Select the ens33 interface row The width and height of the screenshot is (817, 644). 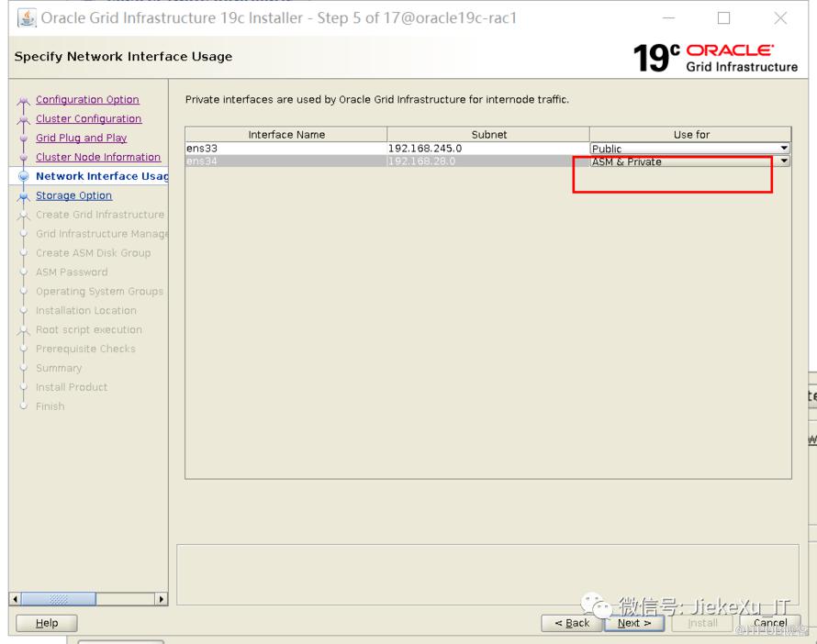tap(285, 149)
